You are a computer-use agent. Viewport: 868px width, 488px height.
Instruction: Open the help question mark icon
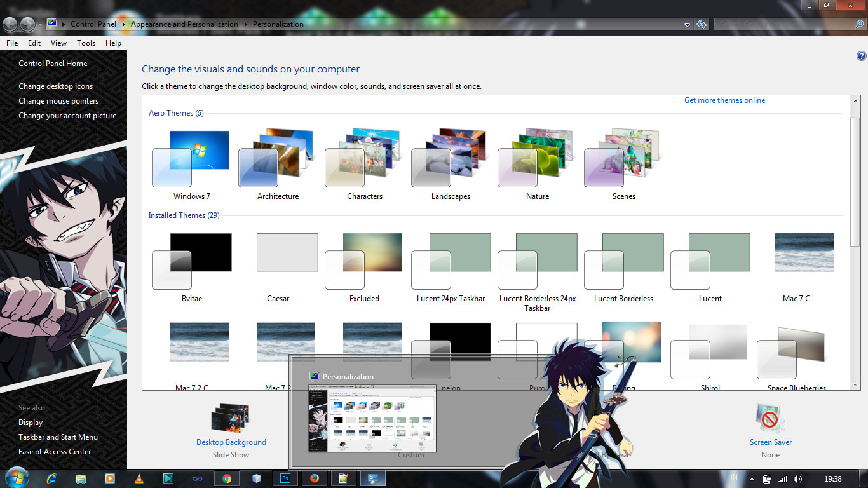pos(862,56)
